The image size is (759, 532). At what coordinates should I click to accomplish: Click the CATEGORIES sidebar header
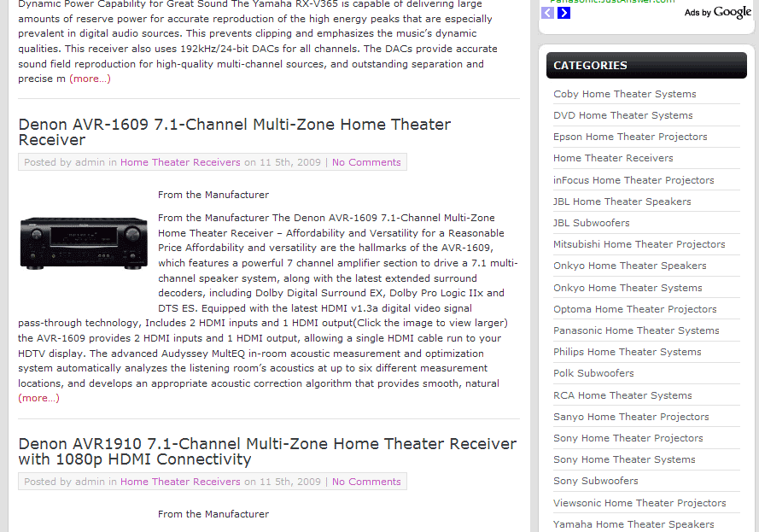(646, 66)
